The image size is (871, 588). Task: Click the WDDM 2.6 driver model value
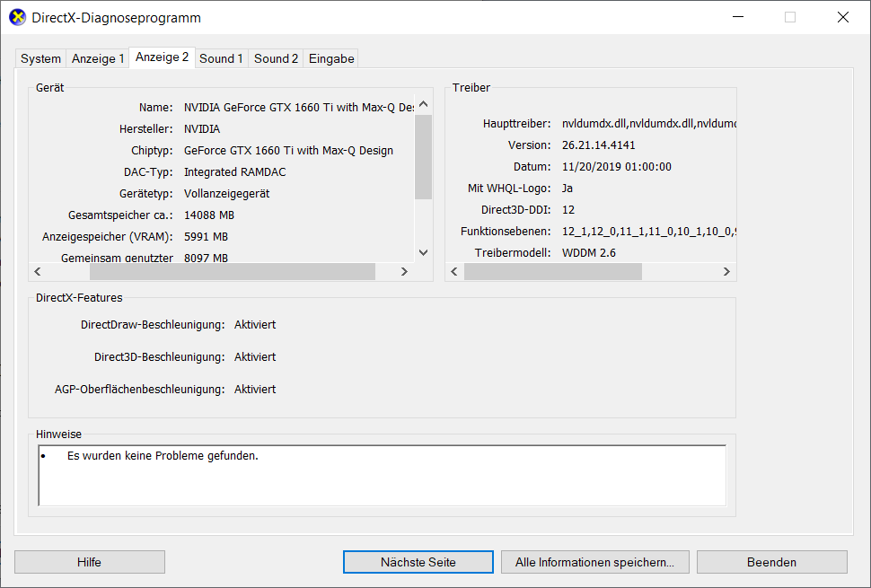point(589,252)
